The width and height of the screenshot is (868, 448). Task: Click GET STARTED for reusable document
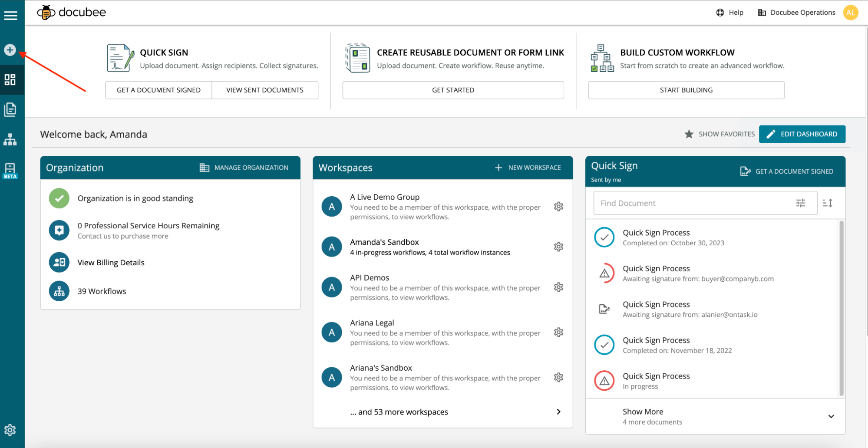coord(453,90)
